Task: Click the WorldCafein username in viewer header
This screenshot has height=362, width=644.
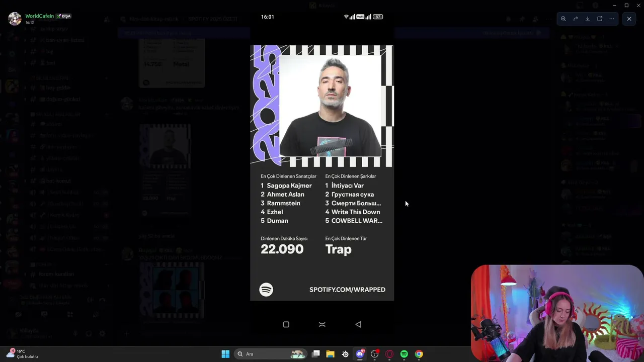Action: click(39, 16)
